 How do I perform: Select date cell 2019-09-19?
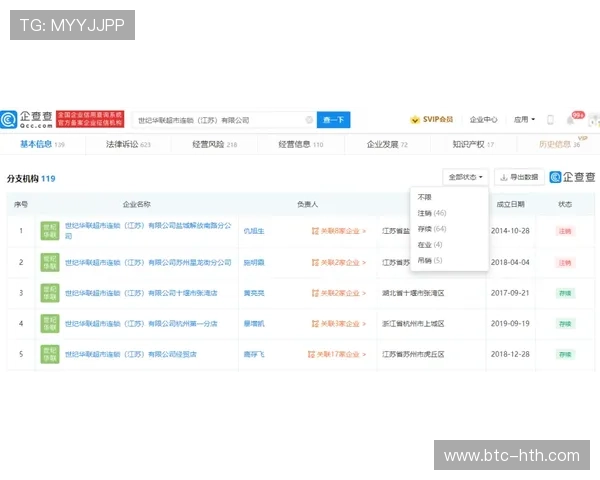click(510, 323)
